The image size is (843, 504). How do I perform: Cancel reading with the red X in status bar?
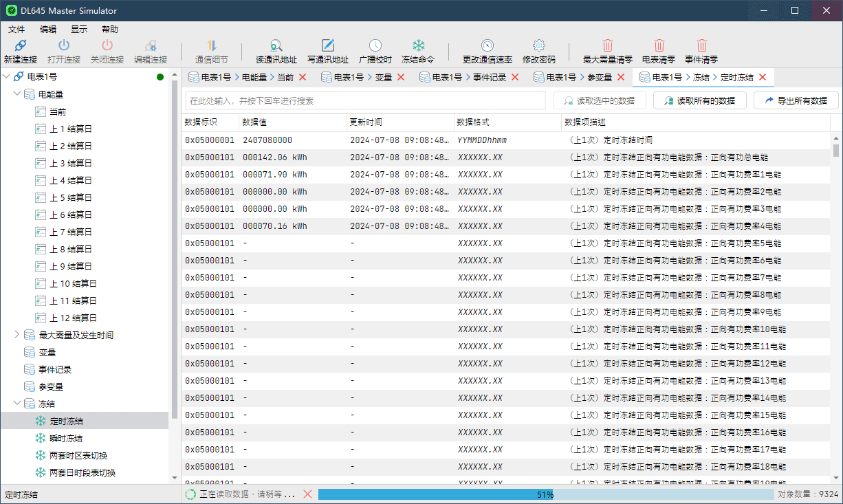tap(307, 494)
